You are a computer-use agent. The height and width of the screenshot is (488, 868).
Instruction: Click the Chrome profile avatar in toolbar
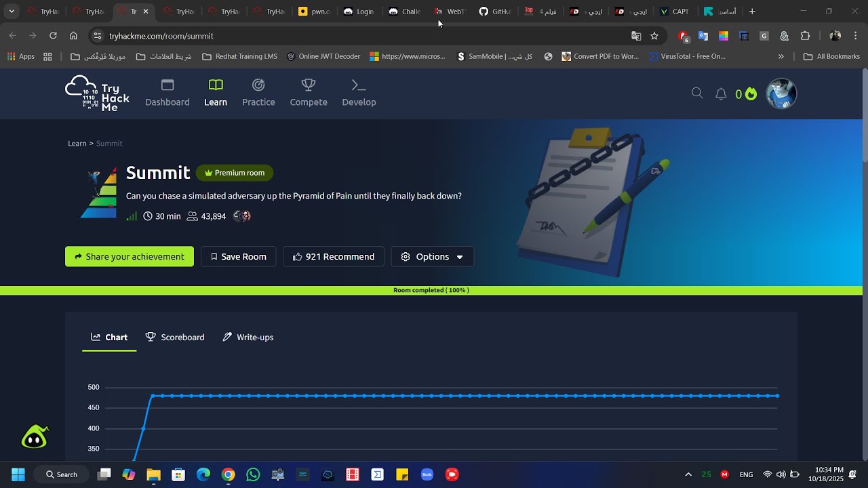[835, 36]
